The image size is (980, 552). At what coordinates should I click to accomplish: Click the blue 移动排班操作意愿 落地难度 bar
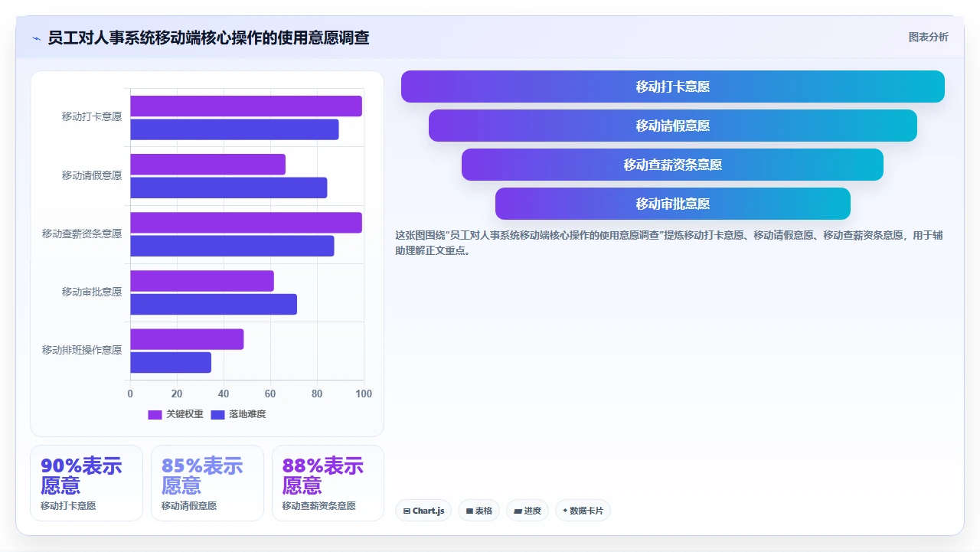click(x=171, y=363)
